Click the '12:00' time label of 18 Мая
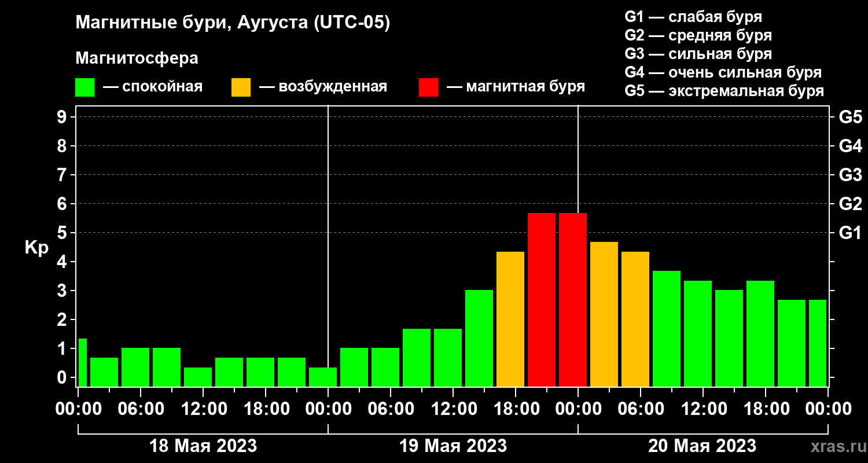 pos(203,409)
